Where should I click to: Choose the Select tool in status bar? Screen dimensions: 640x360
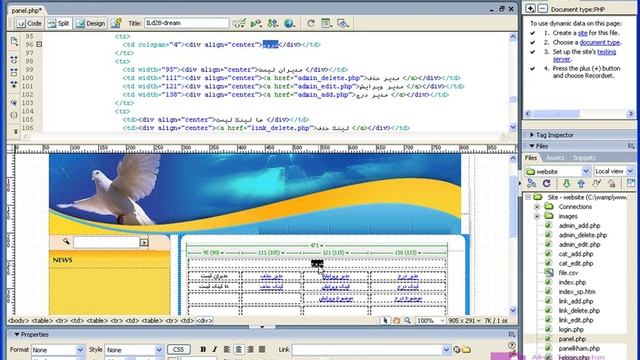click(x=385, y=321)
